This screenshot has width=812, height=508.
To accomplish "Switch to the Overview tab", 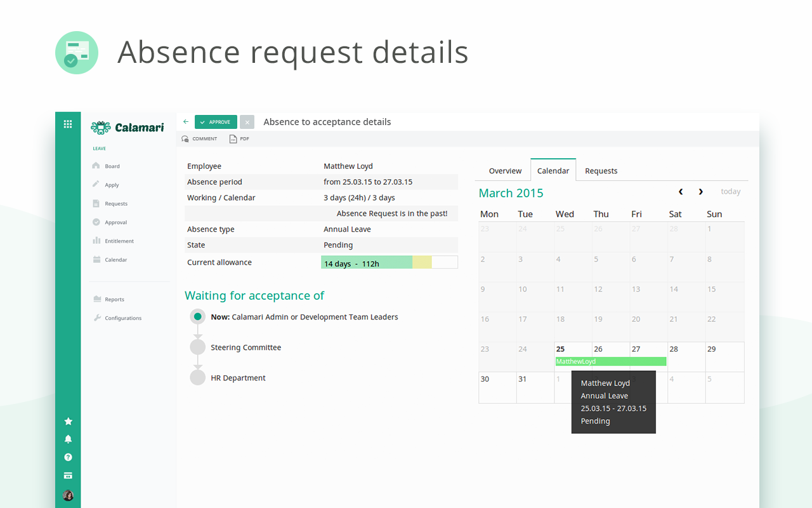I will pos(505,171).
